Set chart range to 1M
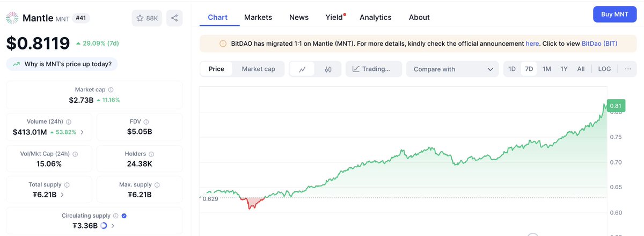The height and width of the screenshot is (236, 644). [547, 69]
